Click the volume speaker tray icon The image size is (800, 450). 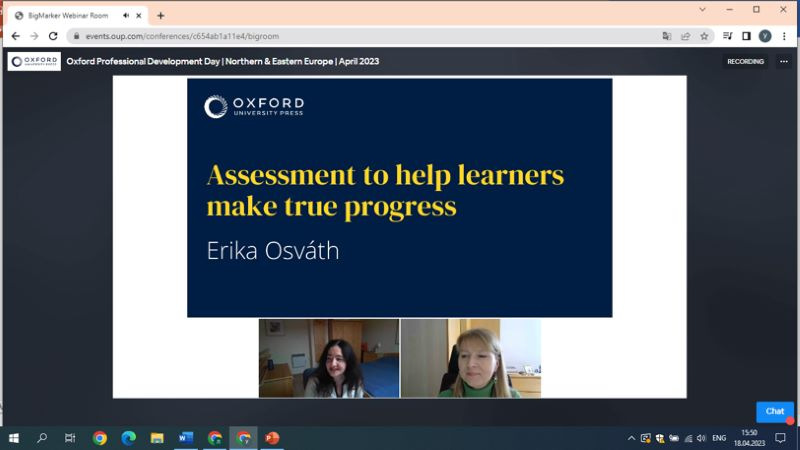click(x=702, y=438)
